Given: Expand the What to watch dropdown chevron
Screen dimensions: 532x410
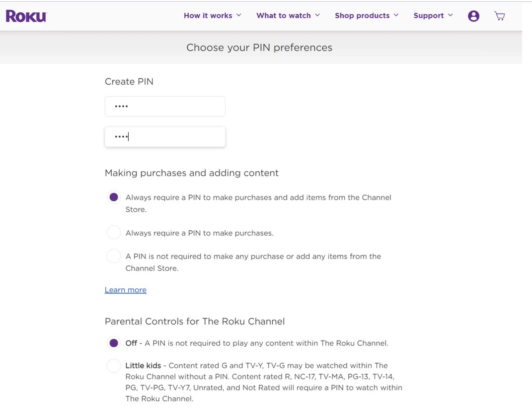Looking at the screenshot, I should pos(318,16).
